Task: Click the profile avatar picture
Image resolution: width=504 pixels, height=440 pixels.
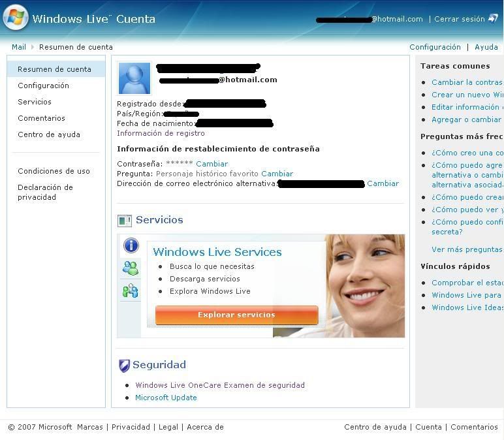Action: pyautogui.click(x=134, y=79)
